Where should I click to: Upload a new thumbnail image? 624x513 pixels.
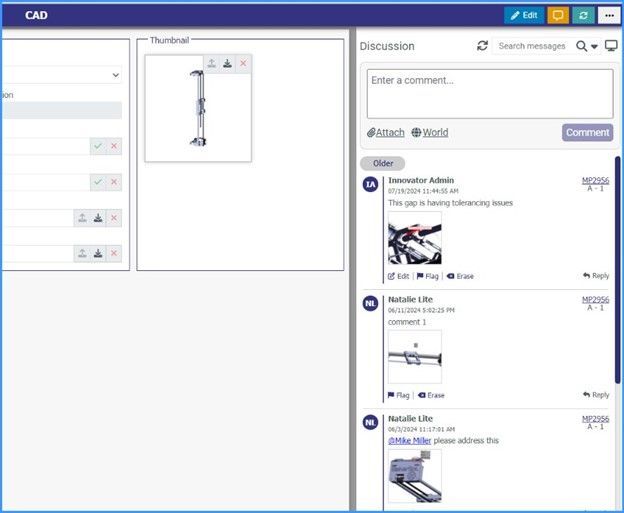click(211, 63)
